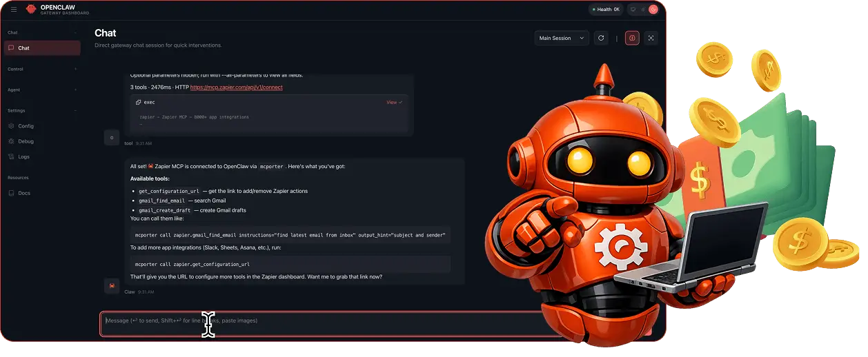Click the Claw message avatar

point(112,285)
